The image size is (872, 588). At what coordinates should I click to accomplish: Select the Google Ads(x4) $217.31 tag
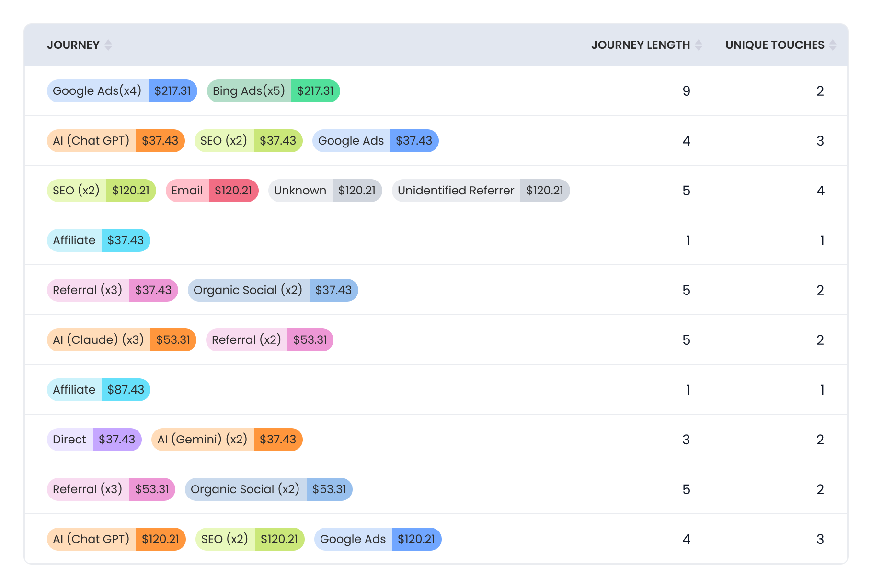click(x=122, y=91)
